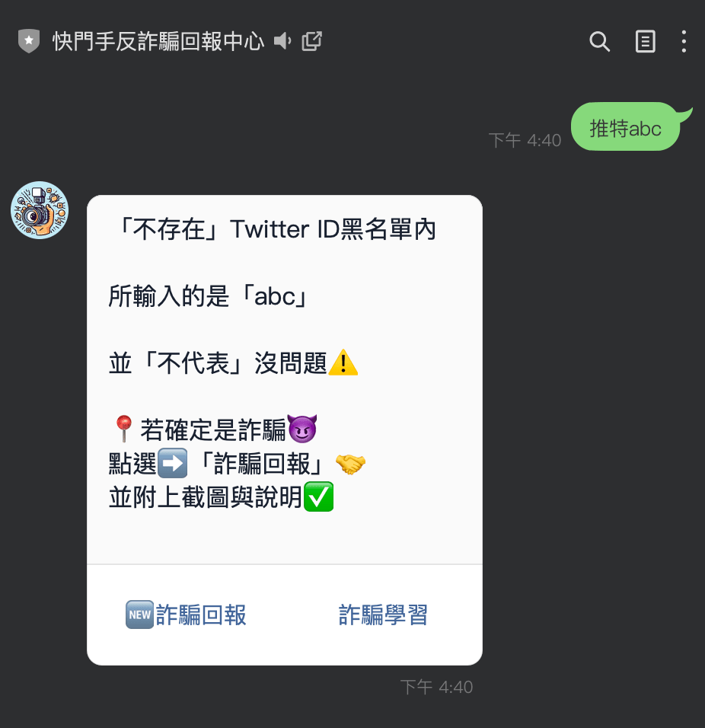Open the notes icon in header
This screenshot has height=728, width=705.
click(x=645, y=41)
